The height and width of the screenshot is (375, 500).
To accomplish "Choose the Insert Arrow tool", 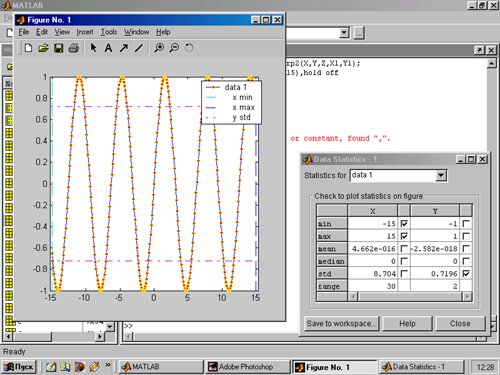I will tap(124, 48).
